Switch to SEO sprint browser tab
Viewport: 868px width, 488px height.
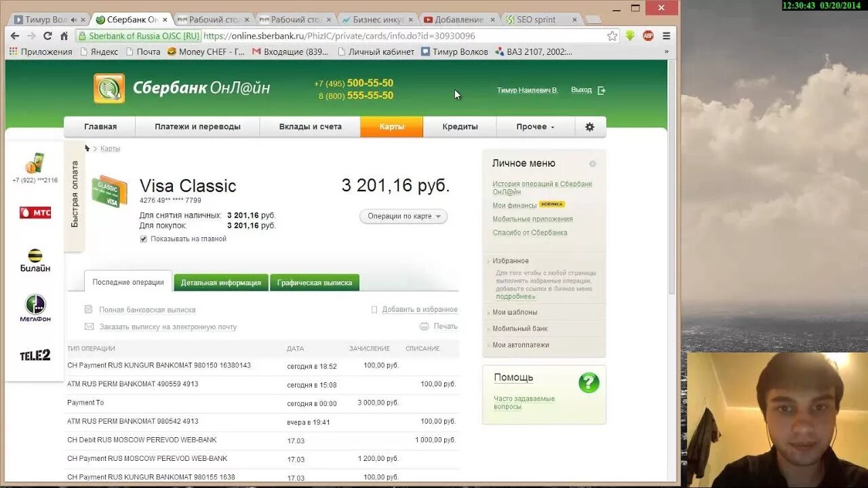(540, 20)
